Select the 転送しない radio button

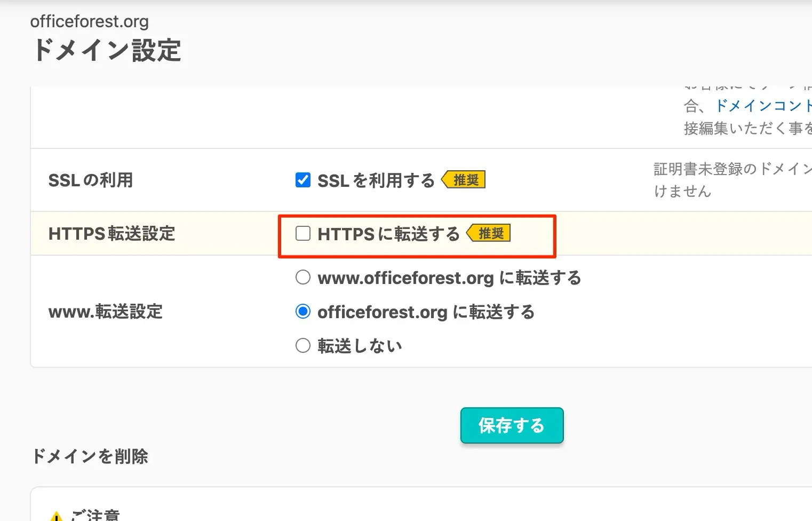[x=302, y=346]
